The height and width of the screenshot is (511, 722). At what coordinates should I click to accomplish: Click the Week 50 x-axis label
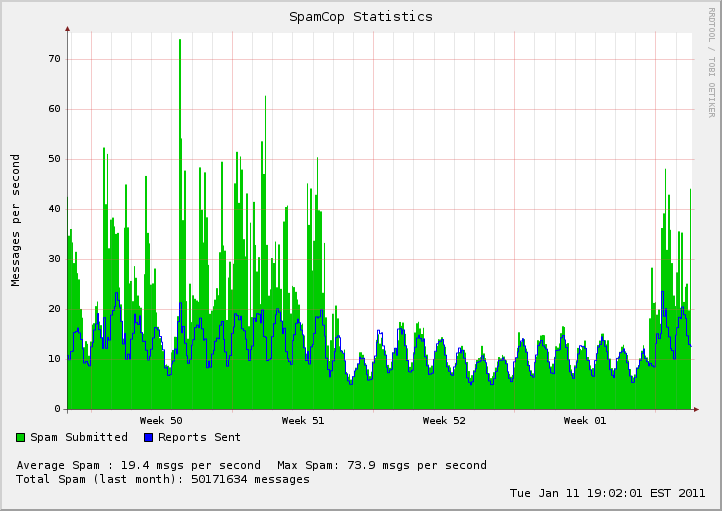[x=161, y=421]
